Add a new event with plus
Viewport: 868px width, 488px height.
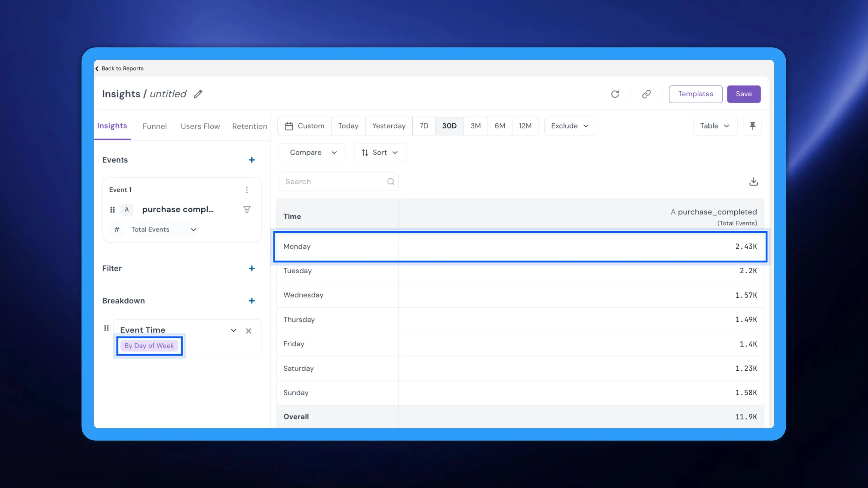click(251, 160)
